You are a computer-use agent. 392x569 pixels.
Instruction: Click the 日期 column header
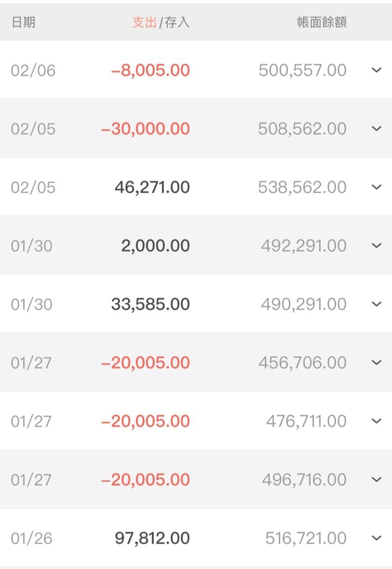click(x=23, y=23)
